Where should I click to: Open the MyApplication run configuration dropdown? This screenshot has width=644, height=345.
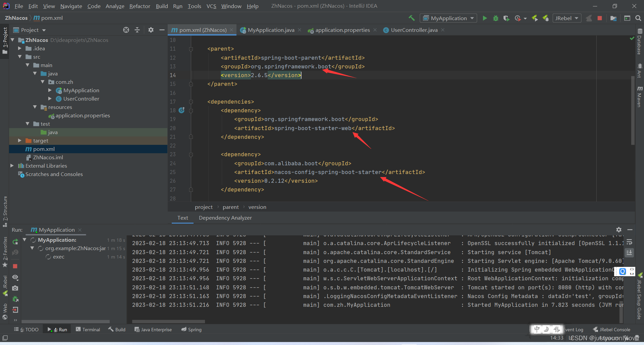[448, 18]
